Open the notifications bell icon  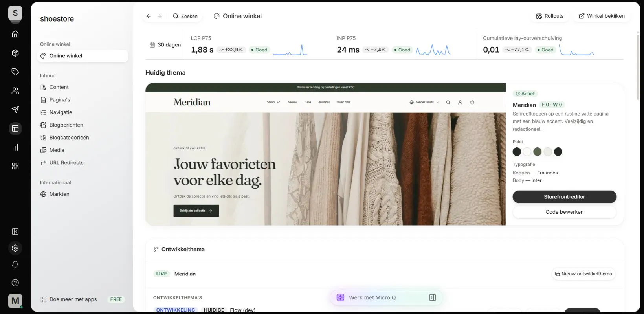coord(15,264)
